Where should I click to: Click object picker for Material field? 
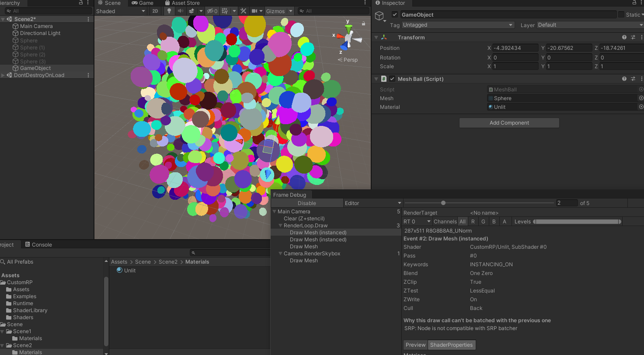641,107
